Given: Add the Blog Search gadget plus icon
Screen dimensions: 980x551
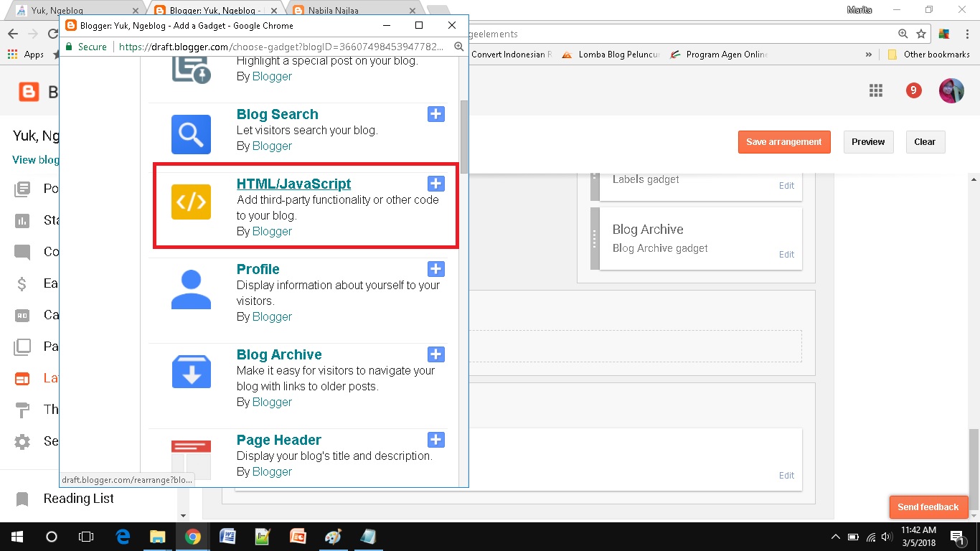Looking at the screenshot, I should click(x=436, y=114).
